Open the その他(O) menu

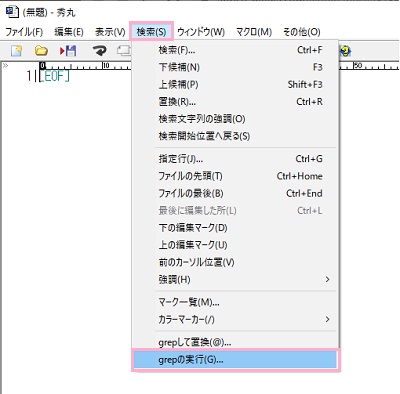click(x=302, y=32)
